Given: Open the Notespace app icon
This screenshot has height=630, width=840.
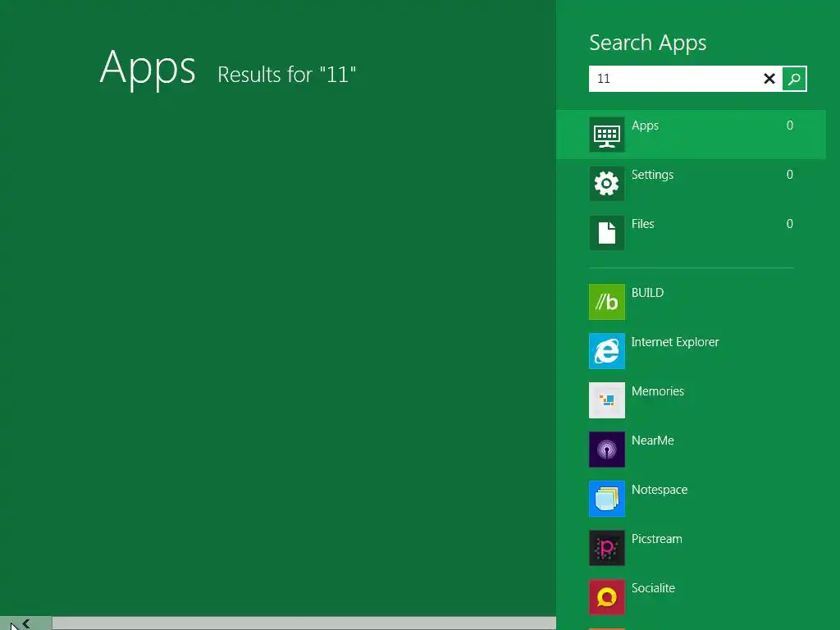Looking at the screenshot, I should pos(606,499).
